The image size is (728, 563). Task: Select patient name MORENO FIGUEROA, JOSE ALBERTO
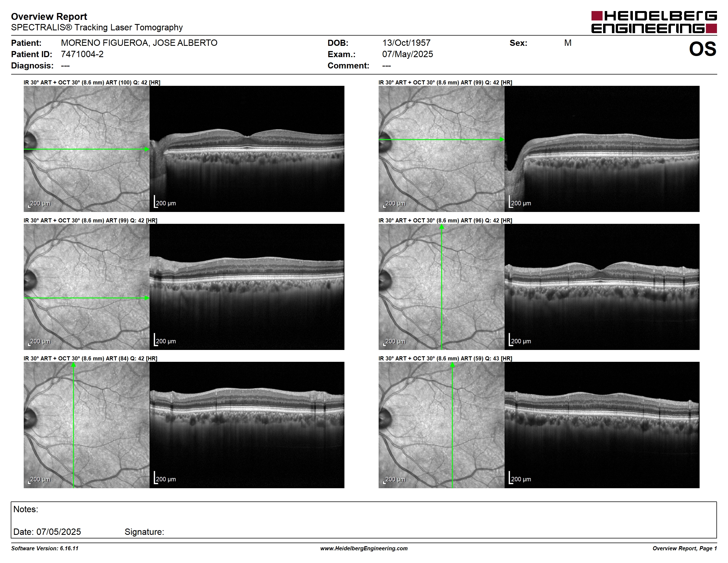pyautogui.click(x=139, y=43)
